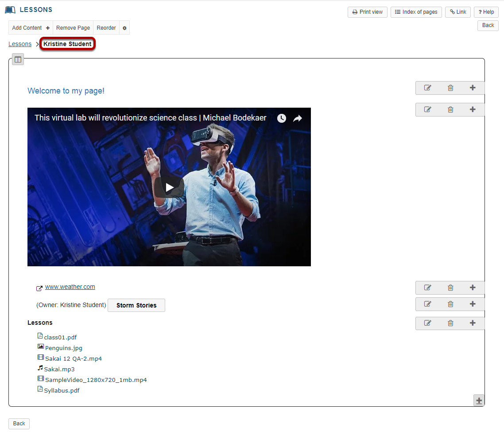Click the music note icon beside Sakai.mp3

tap(40, 368)
